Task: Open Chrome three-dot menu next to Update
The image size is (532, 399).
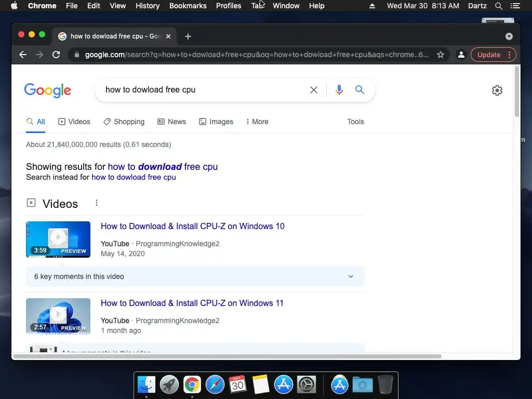Action: click(509, 55)
